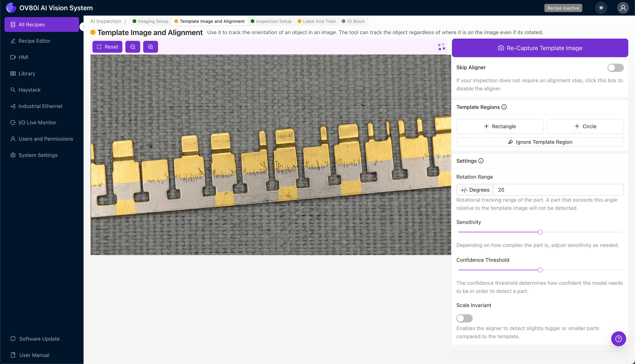
Task: Toggle the light/dark theme sun icon
Action: (601, 8)
